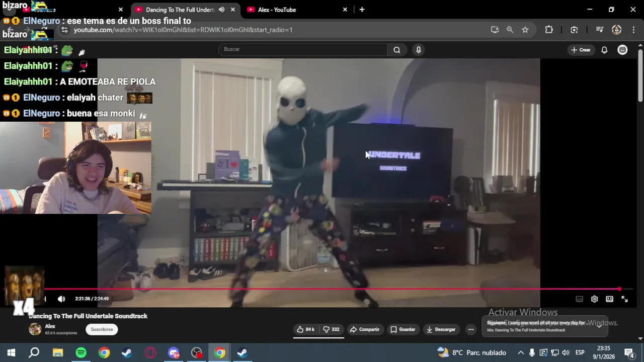Focus the Buscar search field
Viewport: 644px width, 362px height.
point(303,49)
